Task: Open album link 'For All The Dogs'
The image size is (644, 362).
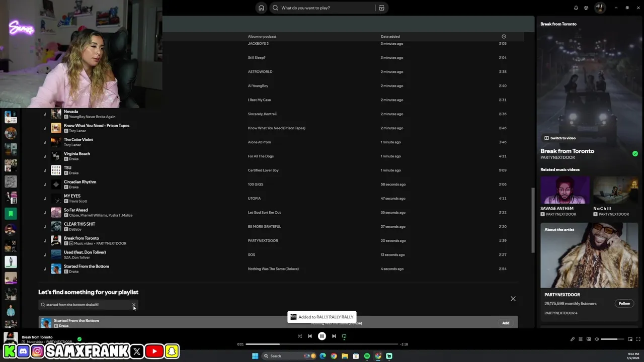Action: pos(261,156)
